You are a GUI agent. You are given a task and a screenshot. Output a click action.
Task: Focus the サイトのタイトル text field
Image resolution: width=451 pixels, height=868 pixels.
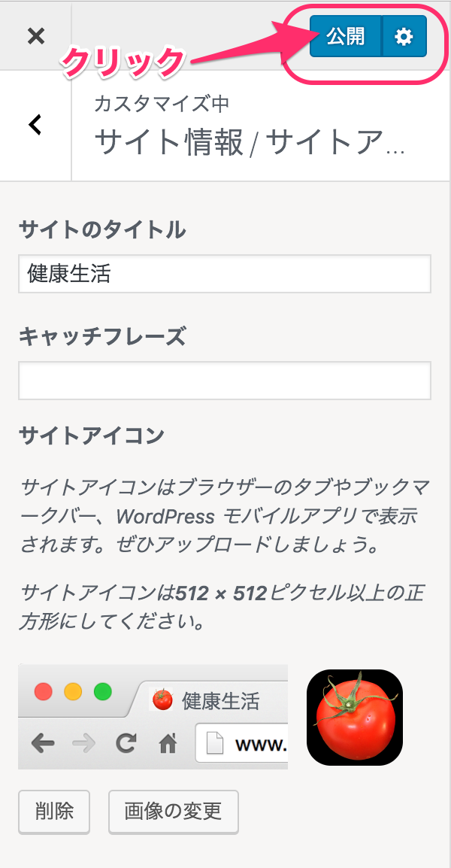tap(224, 273)
